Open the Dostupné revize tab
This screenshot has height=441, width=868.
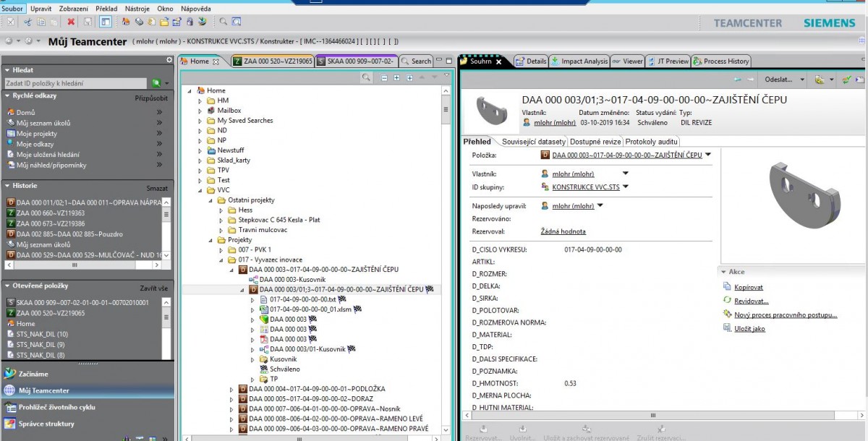coord(595,142)
